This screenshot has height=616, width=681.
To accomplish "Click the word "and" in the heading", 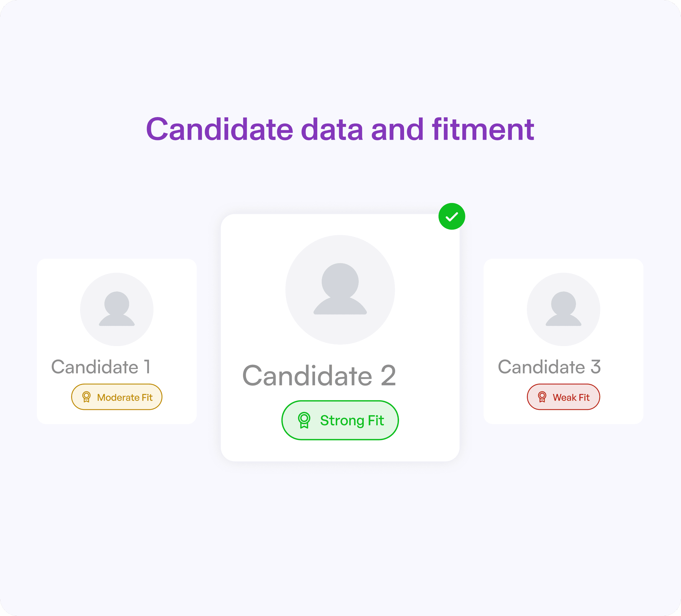I will click(397, 129).
